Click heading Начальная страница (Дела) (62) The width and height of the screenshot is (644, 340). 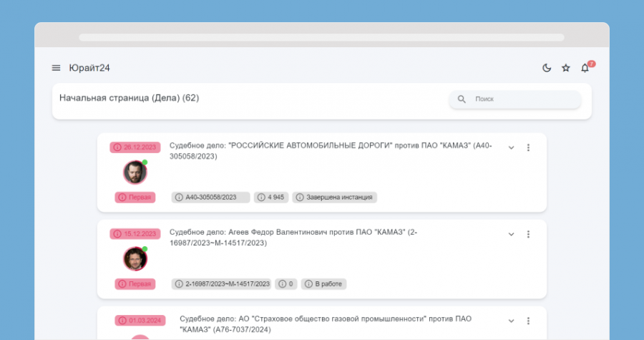(130, 98)
